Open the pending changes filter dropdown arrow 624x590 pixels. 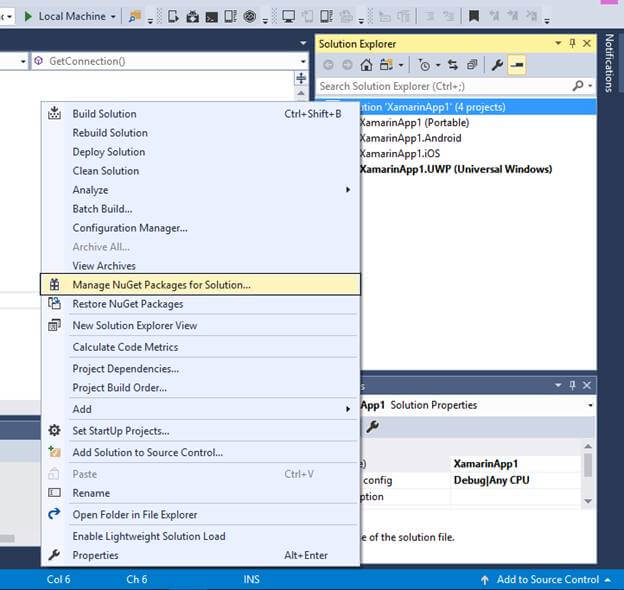pyautogui.click(x=438, y=65)
